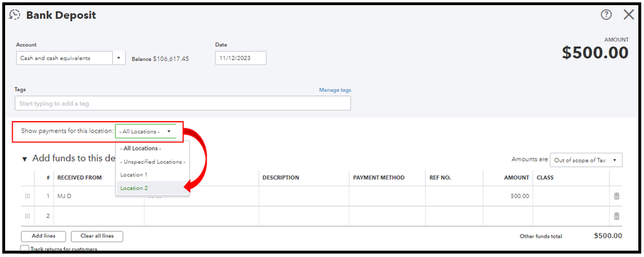Screen dimensions: 644x257
Task: Delete line 1 with trash icon
Action: point(616,196)
